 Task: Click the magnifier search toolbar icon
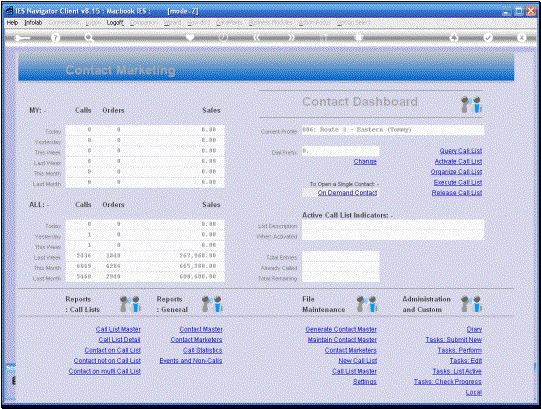[89, 38]
